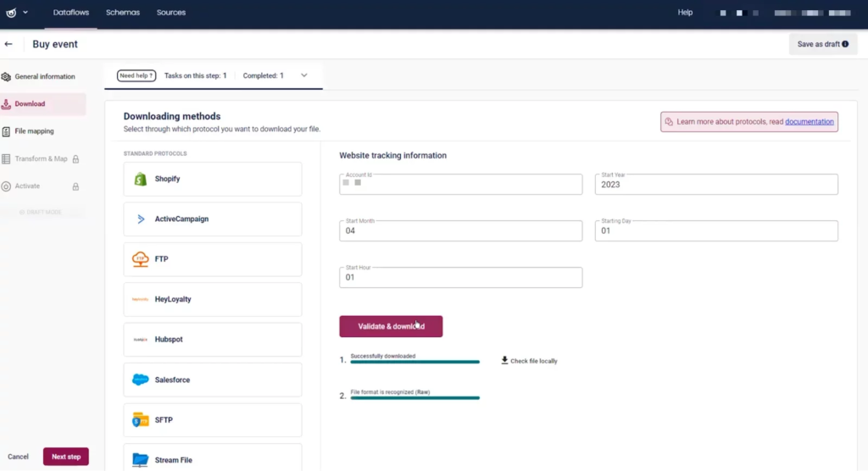The height and width of the screenshot is (471, 868).
Task: Select General information step
Action: coord(43,76)
